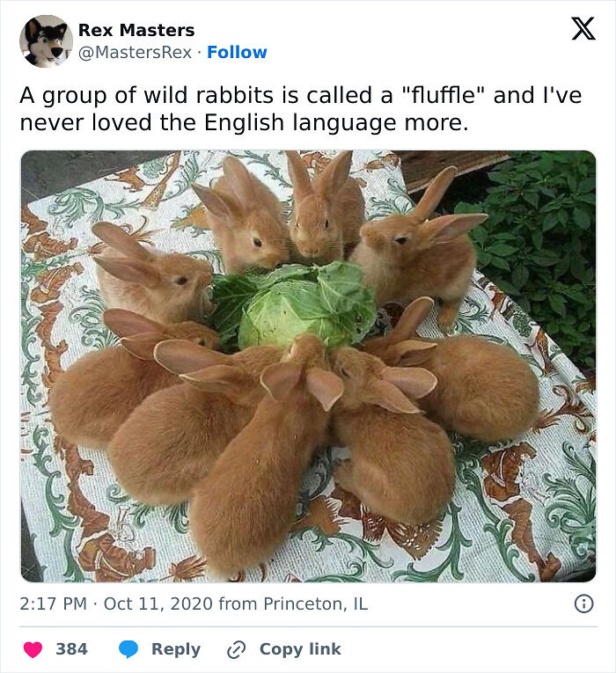
Task: Click the chain link icon
Action: [236, 649]
